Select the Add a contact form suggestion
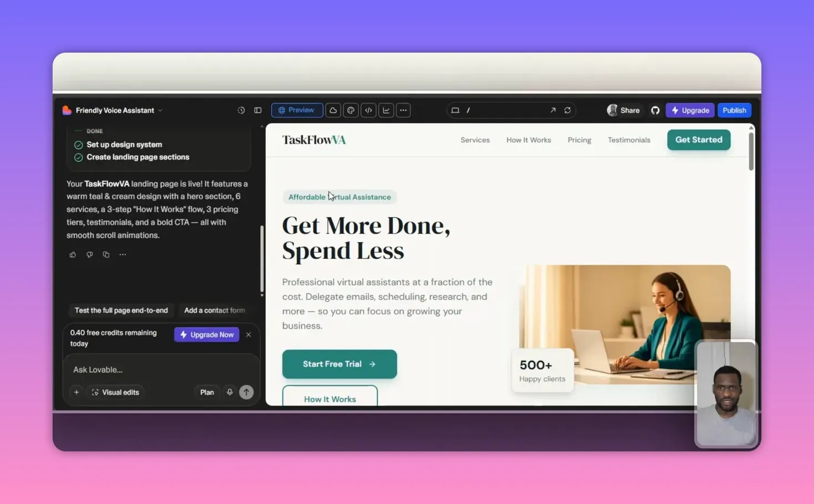Viewport: 814px width, 504px height. tap(214, 310)
